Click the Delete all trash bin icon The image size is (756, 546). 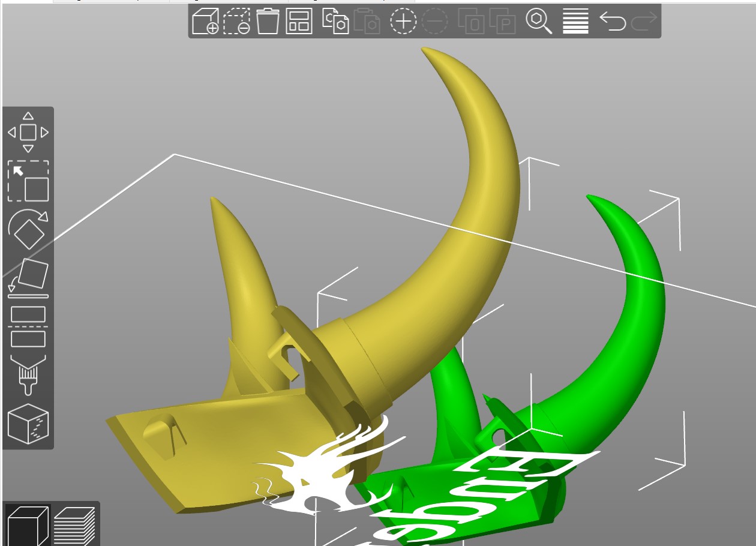pyautogui.click(x=268, y=22)
